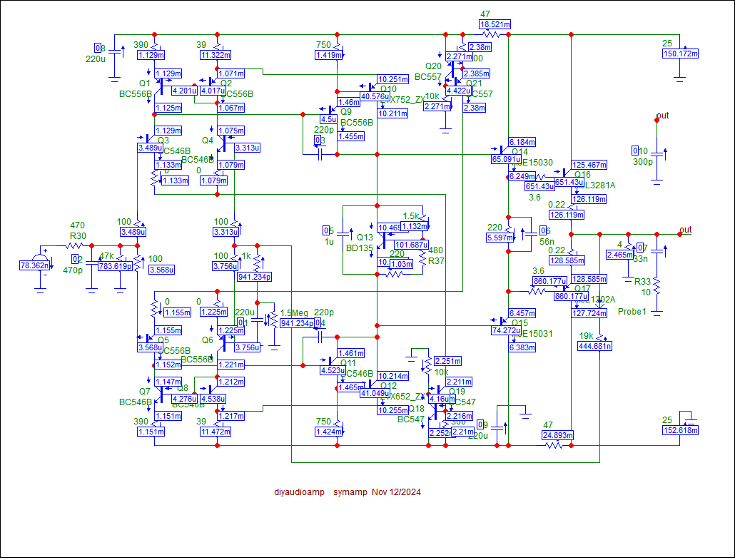Click the 1u capacitor beside Q13
740x560 pixels.
click(x=343, y=235)
